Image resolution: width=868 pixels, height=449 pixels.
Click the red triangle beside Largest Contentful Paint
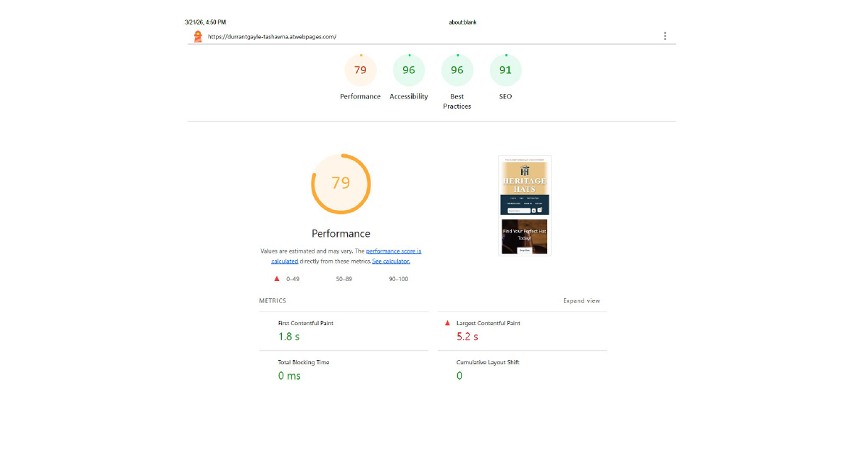447,323
